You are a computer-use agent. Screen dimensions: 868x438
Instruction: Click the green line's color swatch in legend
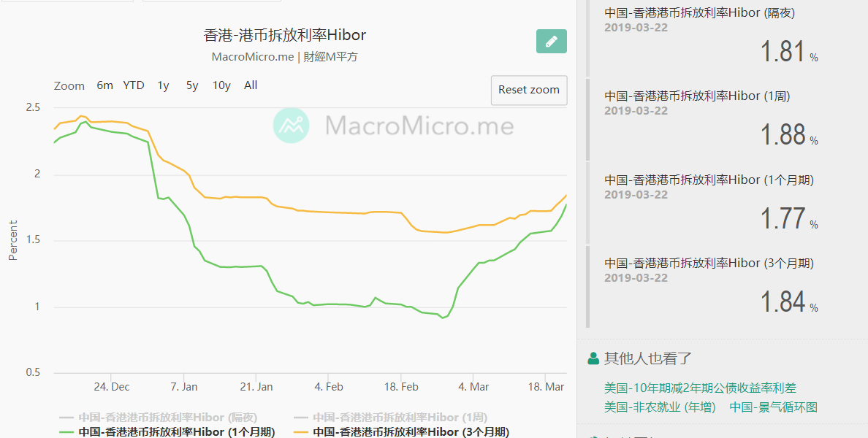click(66, 432)
